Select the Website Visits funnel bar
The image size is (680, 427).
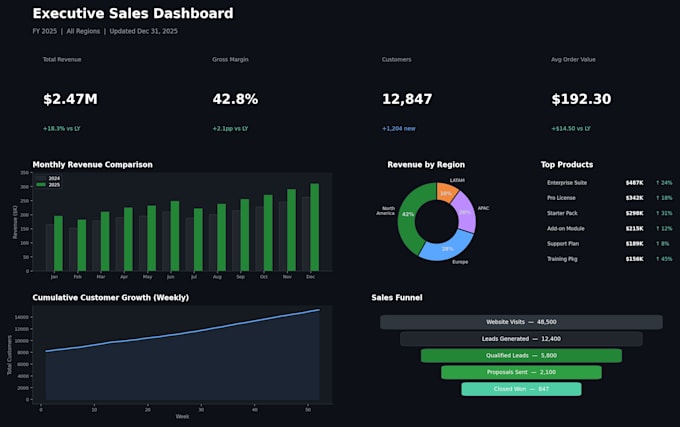tap(521, 322)
